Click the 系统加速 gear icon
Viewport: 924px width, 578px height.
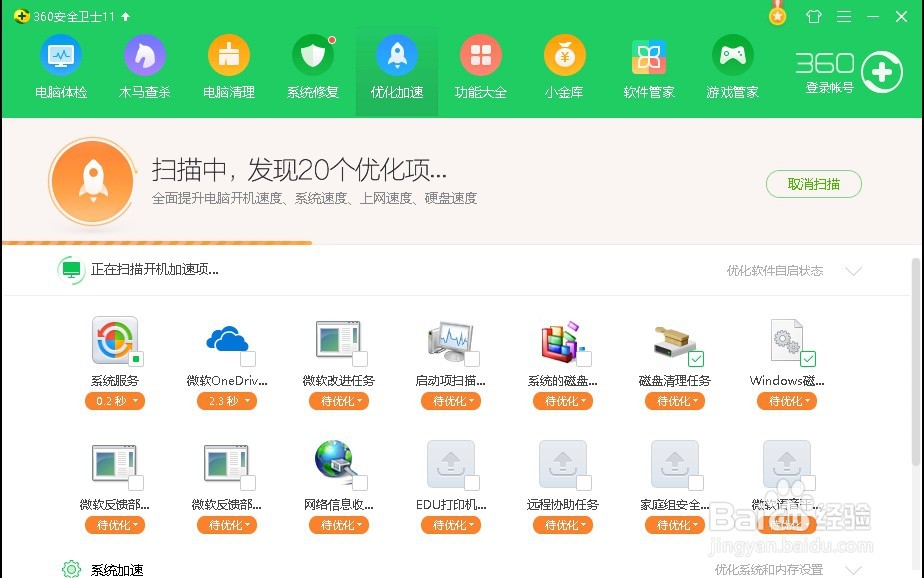(71, 569)
